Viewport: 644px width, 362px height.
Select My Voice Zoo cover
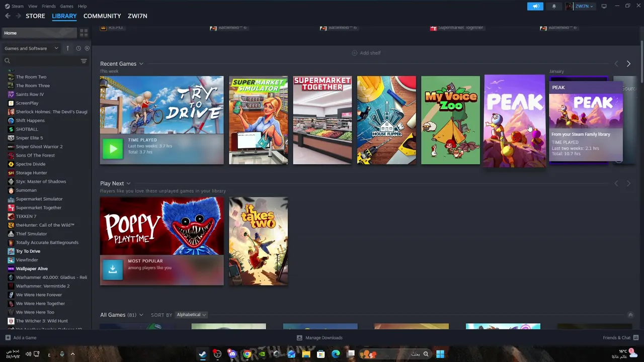point(450,120)
